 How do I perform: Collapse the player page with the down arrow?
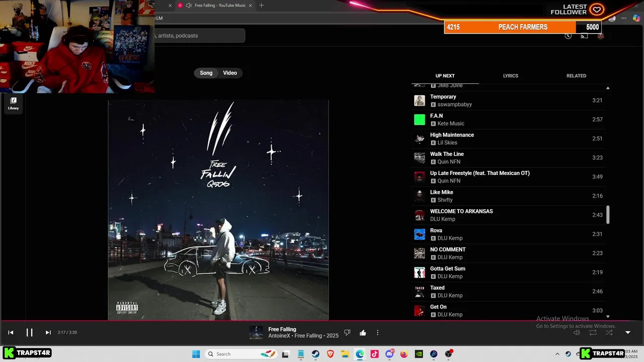627,332
